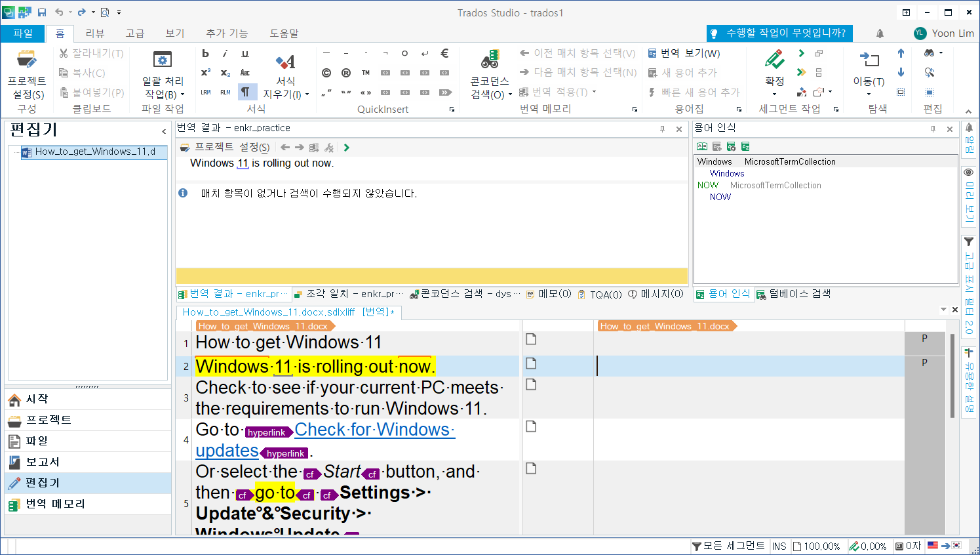Image resolution: width=980 pixels, height=555 pixels.
Task: Insert the TM trademark symbol
Action: click(366, 73)
